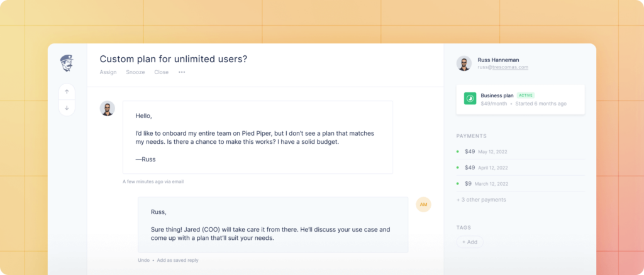Go to previous conversation with up arrow
Viewport: 644px width, 275px height.
(67, 92)
